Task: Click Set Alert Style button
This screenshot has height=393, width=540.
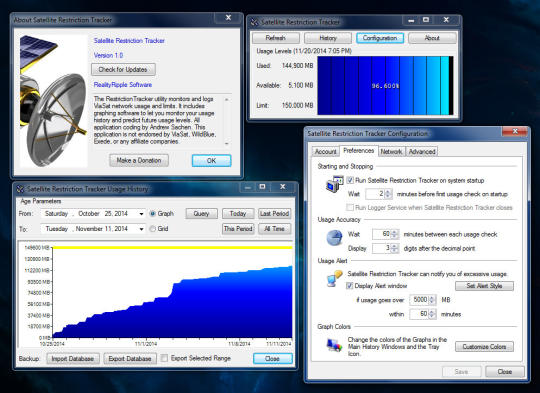Action: coord(484,286)
